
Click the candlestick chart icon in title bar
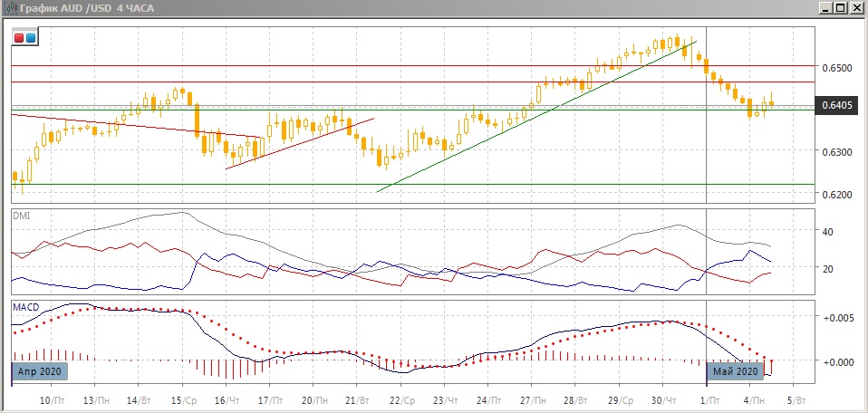tap(9, 8)
